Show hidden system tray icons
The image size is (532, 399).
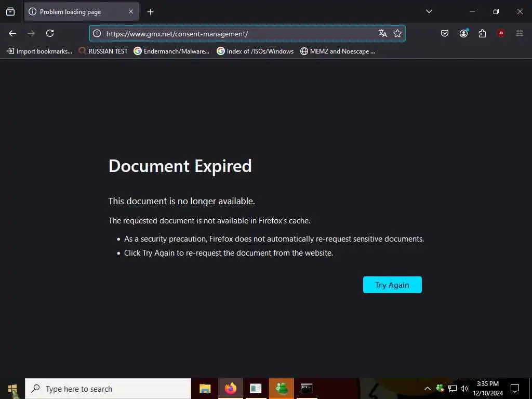428,389
